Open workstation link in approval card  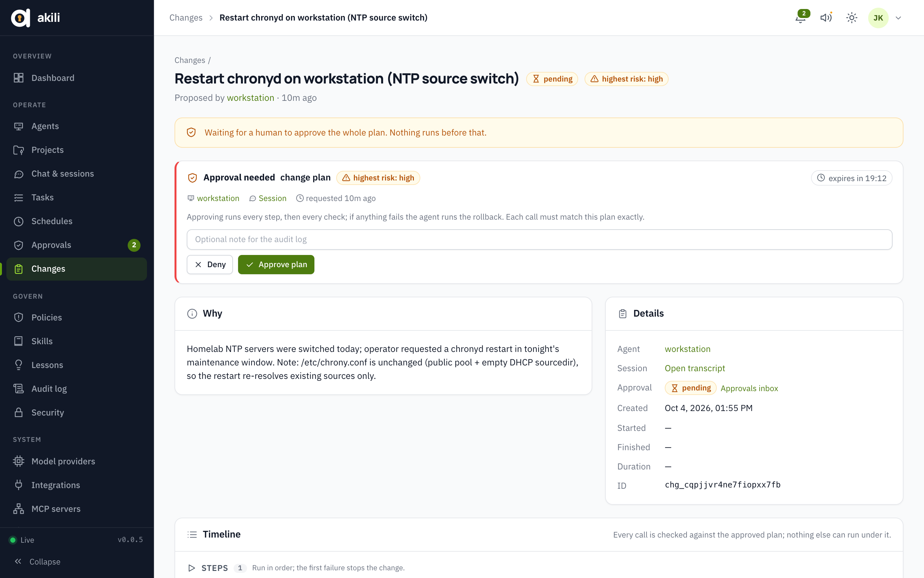click(x=213, y=198)
